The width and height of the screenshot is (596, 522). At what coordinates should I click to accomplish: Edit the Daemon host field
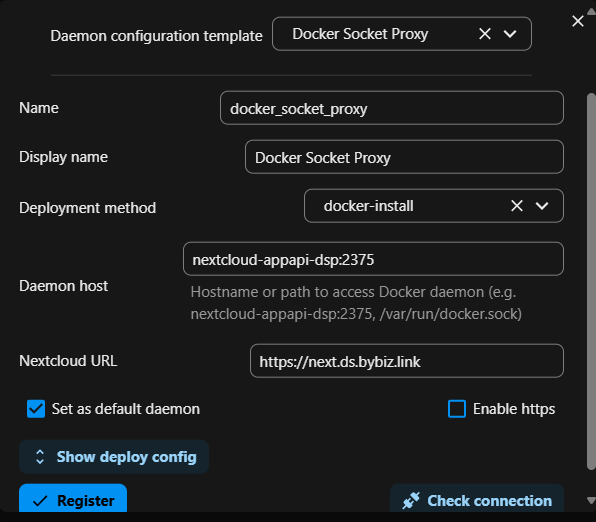[x=373, y=259]
